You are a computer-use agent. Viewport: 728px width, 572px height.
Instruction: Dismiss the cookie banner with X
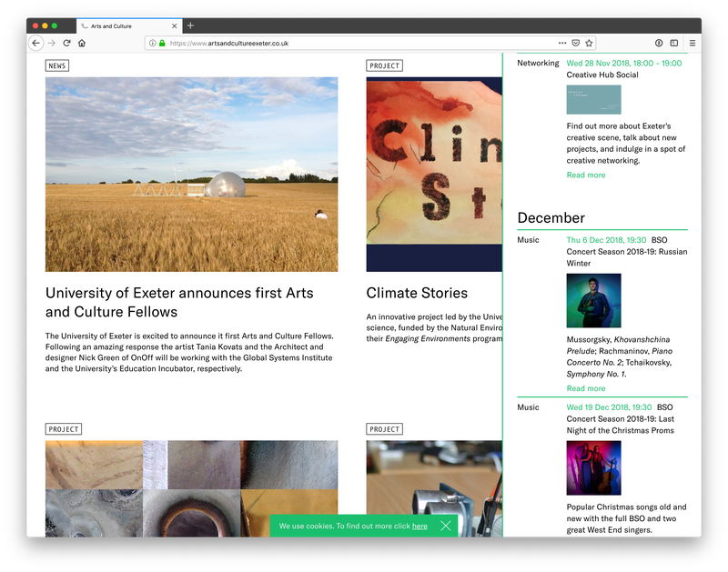446,526
